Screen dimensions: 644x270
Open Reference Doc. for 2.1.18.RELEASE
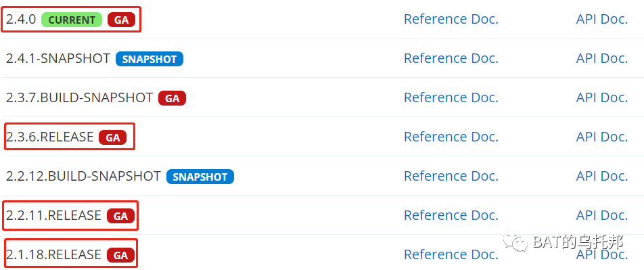[x=451, y=254]
